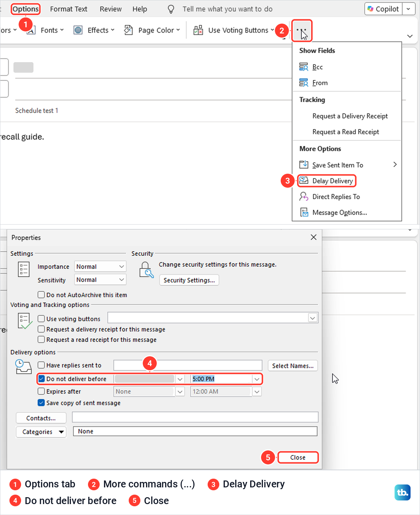The width and height of the screenshot is (420, 515).
Task: Click the Close button in Properties
Action: 298,458
